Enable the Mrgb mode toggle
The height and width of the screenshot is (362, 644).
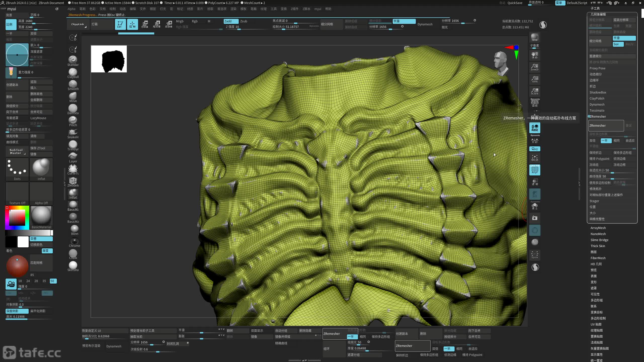pos(180,21)
